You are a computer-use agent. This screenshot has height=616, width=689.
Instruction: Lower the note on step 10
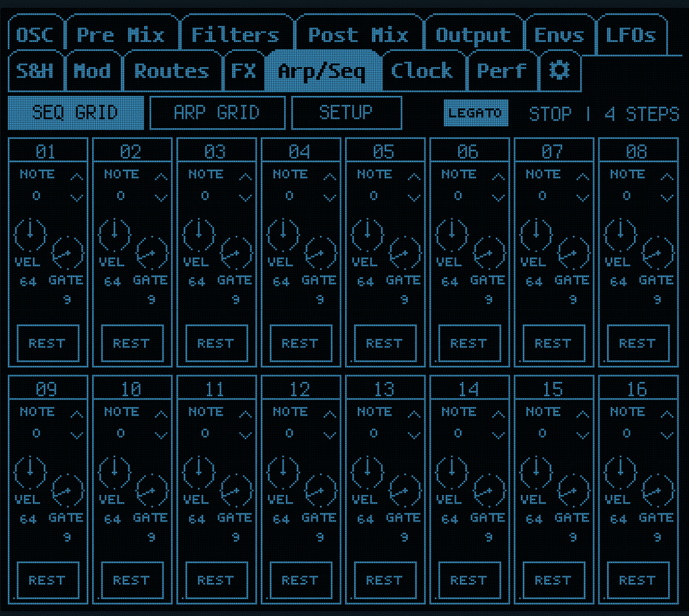click(x=161, y=435)
